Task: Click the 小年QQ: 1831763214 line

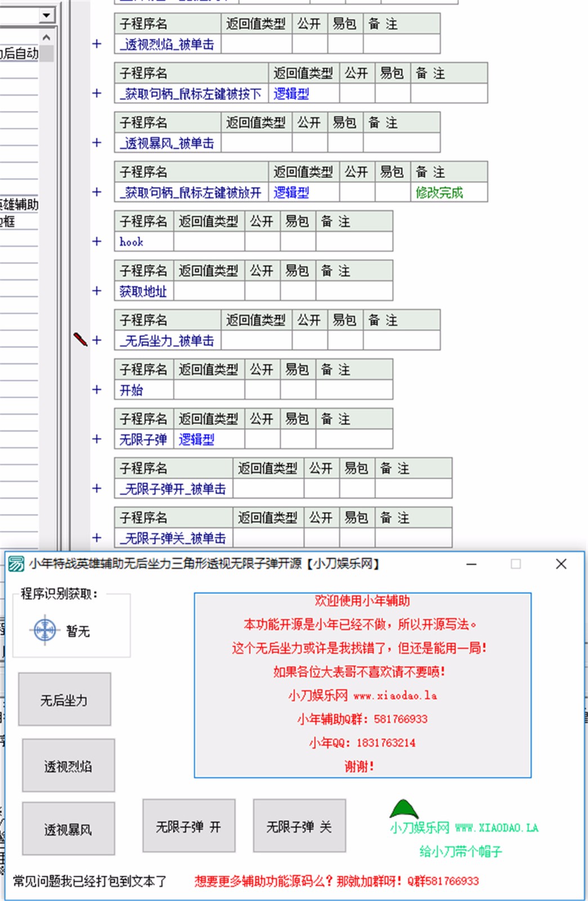Action: tap(362, 742)
